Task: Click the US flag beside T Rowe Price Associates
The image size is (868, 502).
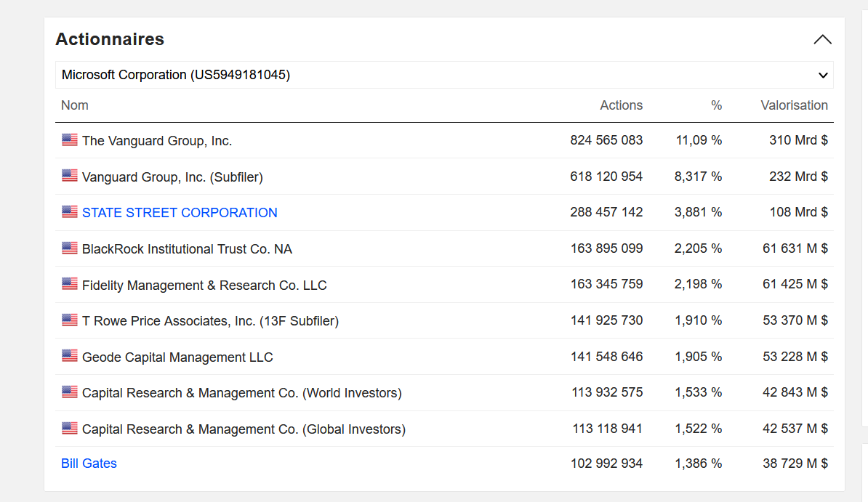Action: [70, 320]
